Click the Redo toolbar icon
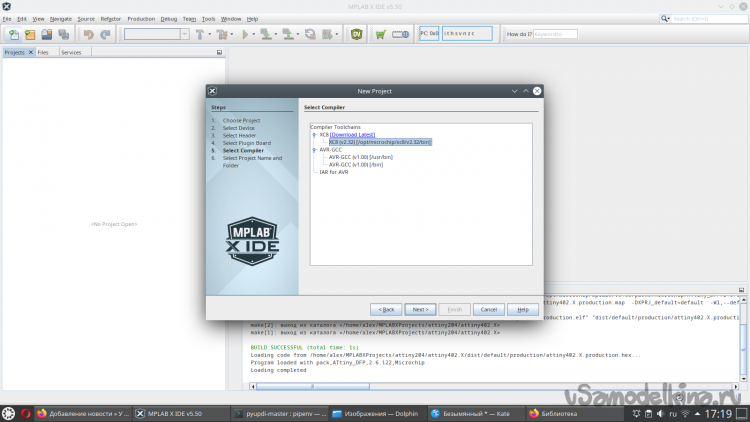The image size is (750, 422). coord(105,34)
